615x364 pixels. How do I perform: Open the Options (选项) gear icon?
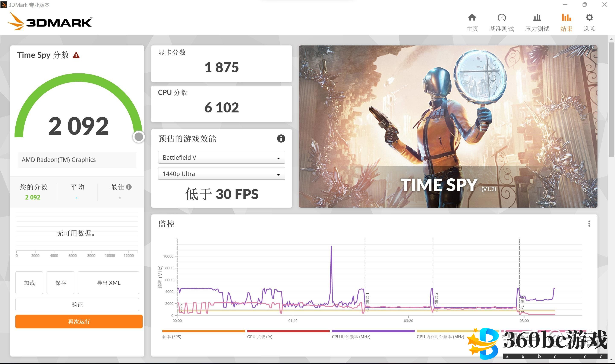point(589,18)
